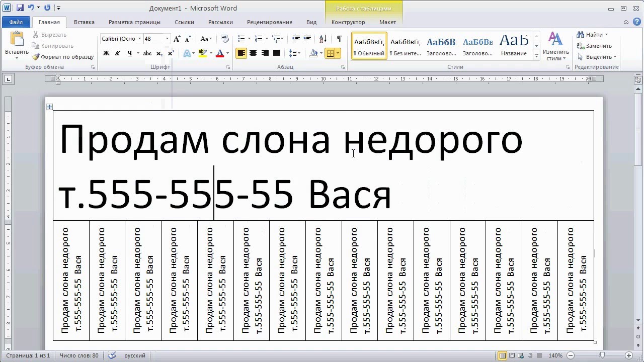Decrease paragraph indent
The width and height of the screenshot is (644, 362).
click(296, 39)
